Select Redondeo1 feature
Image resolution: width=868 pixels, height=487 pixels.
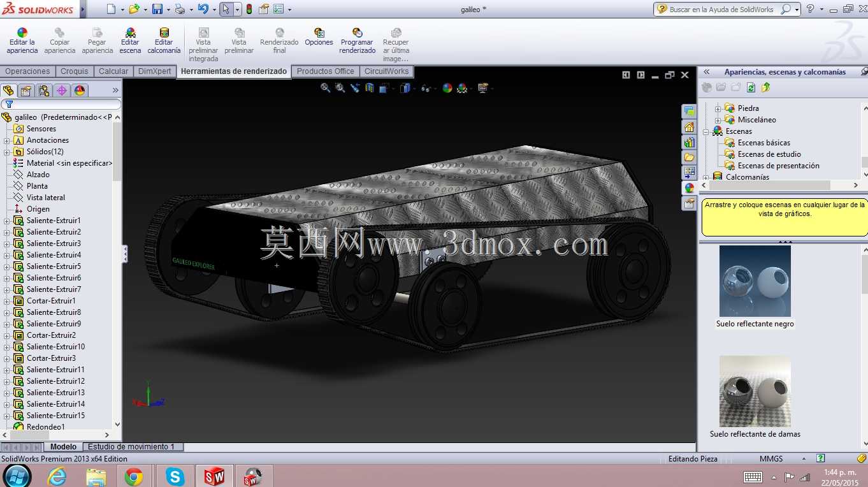45,427
